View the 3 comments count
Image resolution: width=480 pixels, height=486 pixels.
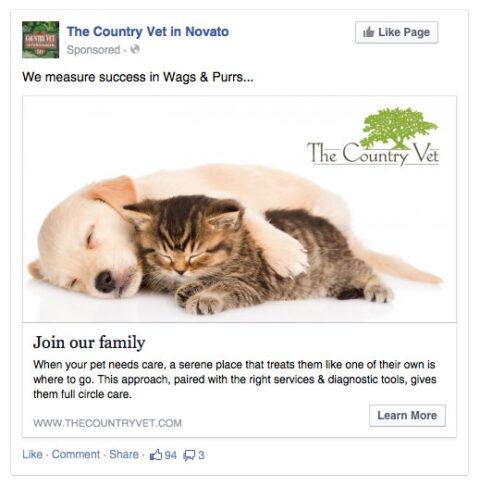[x=201, y=455]
